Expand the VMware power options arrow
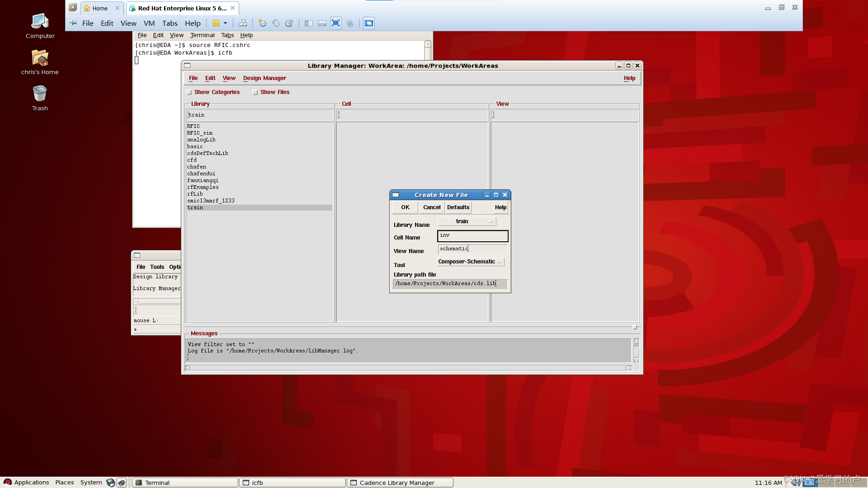The image size is (868, 488). click(225, 23)
